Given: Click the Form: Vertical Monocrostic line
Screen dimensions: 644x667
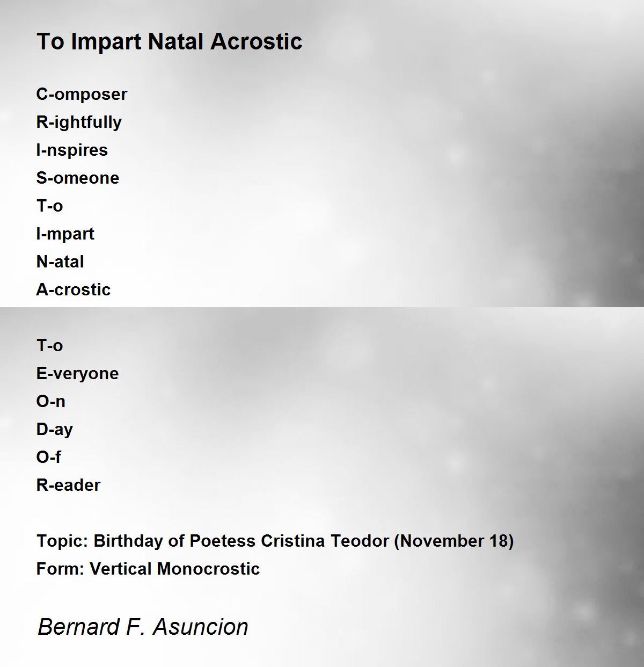Looking at the screenshot, I should click(148, 569).
